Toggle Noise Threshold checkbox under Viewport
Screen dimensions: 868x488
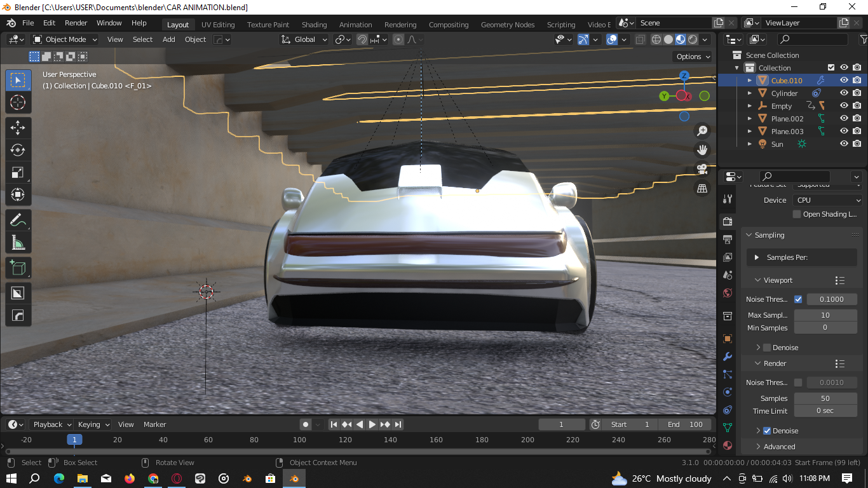click(x=798, y=299)
